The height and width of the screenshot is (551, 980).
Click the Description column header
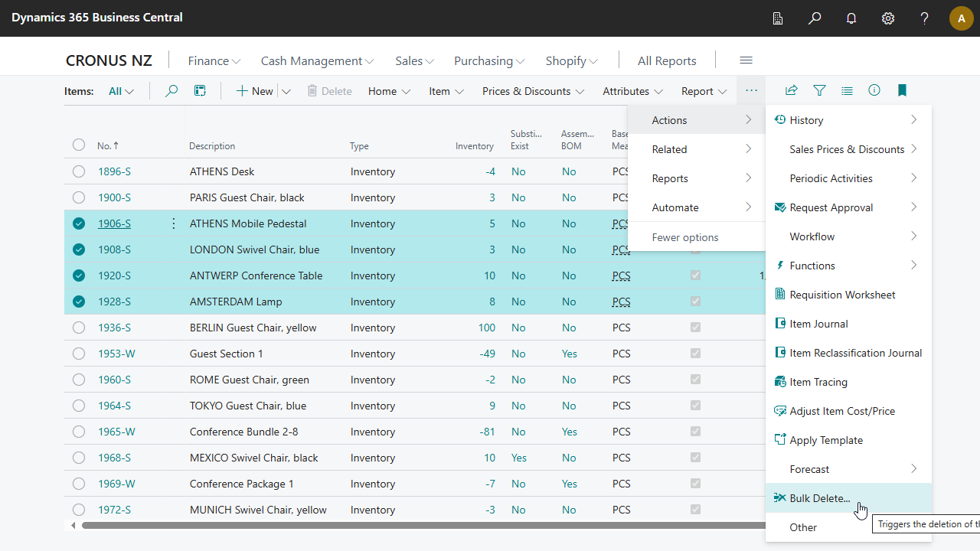point(212,145)
